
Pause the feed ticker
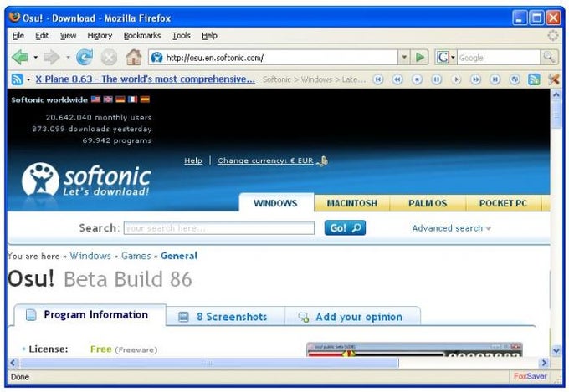point(437,79)
